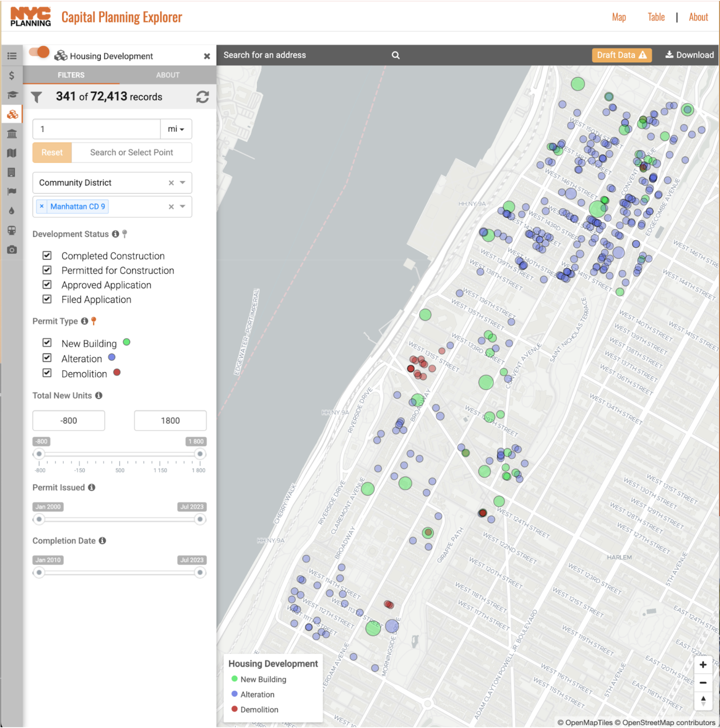Viewport: 720px width, 728px height.
Task: Open the Table view link
Action: coord(656,17)
